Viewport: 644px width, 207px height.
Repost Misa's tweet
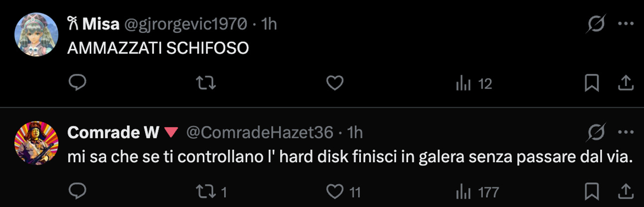206,84
